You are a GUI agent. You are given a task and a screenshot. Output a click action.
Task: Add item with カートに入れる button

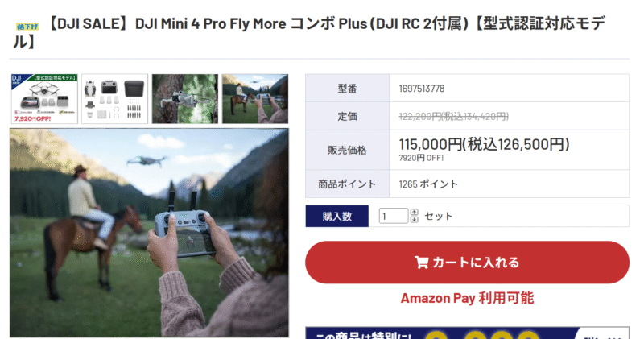[x=467, y=263]
